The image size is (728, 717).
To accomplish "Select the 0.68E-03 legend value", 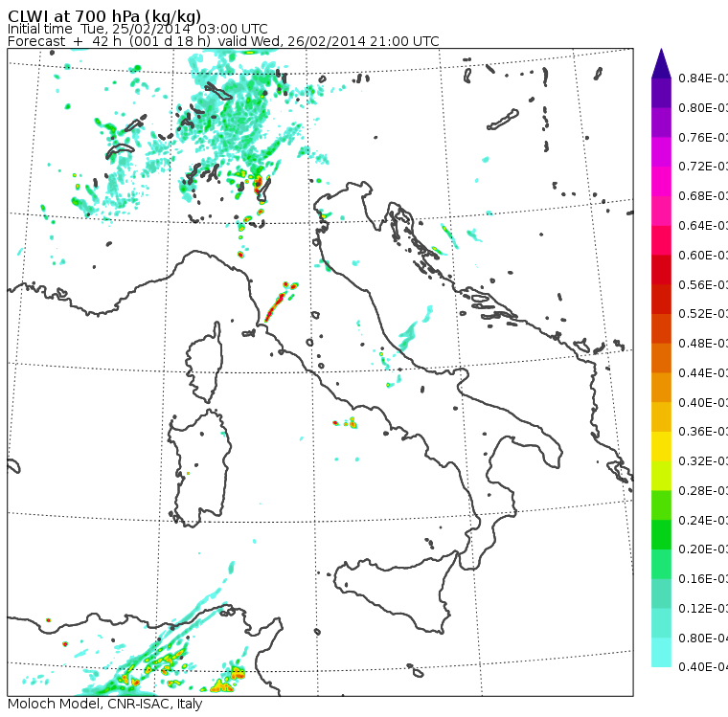I will [703, 196].
